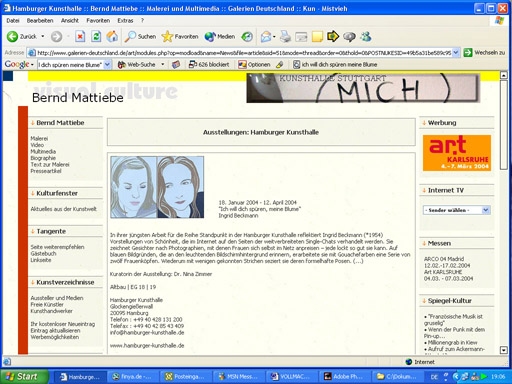512x384 pixels.
Task: Open the Medien toolbar button
Action: [x=220, y=36]
